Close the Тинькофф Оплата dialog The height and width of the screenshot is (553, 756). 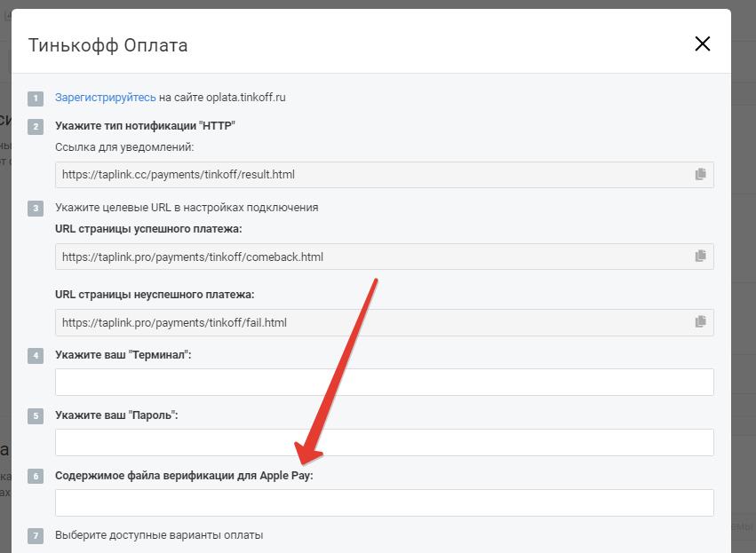[703, 43]
